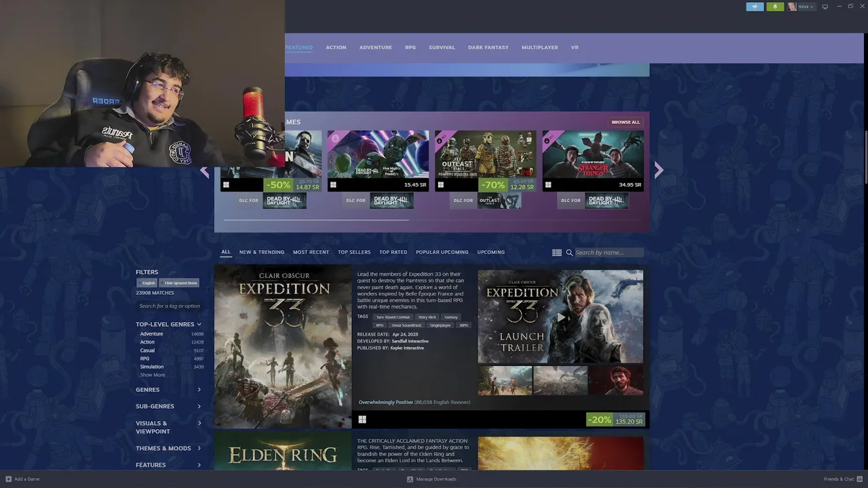Click the user profile avatar

pos(792,7)
